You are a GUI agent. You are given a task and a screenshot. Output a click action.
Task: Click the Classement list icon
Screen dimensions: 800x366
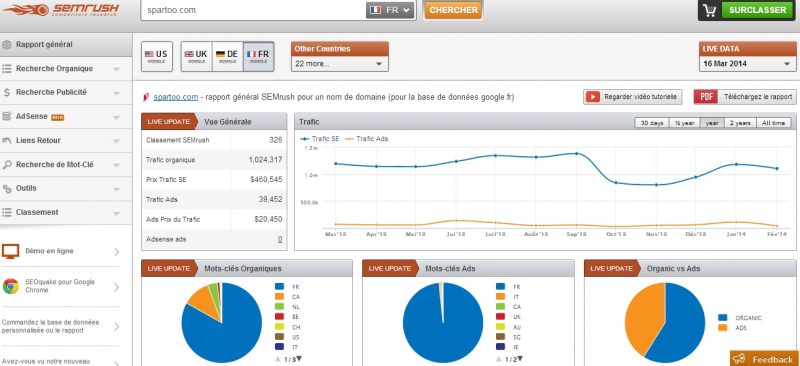click(x=7, y=212)
